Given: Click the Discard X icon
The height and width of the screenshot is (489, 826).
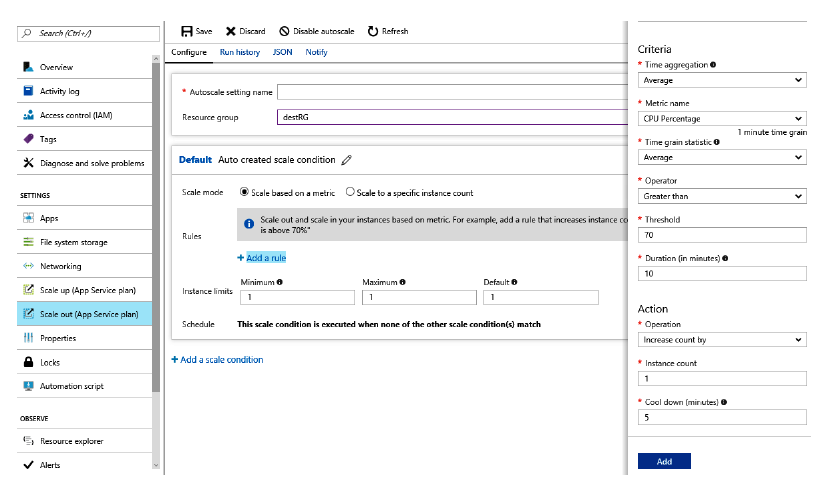Looking at the screenshot, I should pos(231,31).
